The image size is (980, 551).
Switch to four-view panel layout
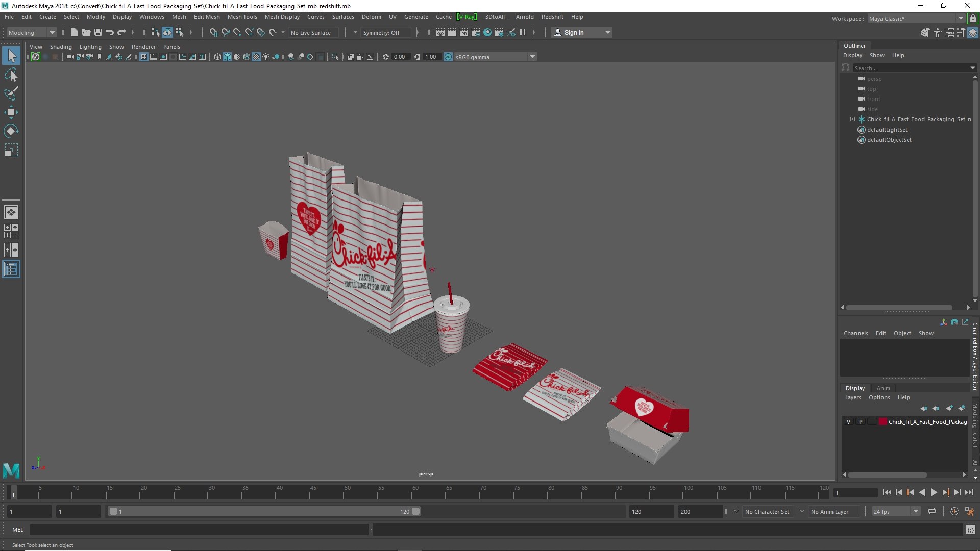11,231
